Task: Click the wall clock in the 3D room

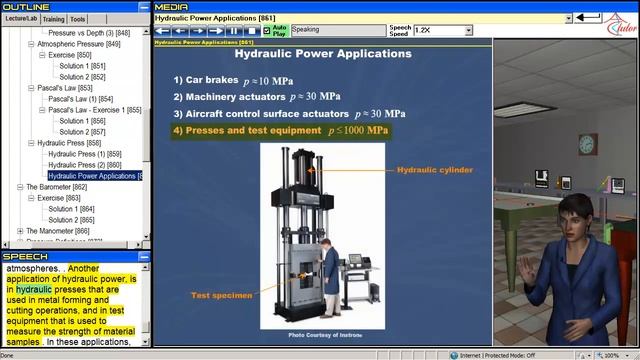Action: pos(587,144)
